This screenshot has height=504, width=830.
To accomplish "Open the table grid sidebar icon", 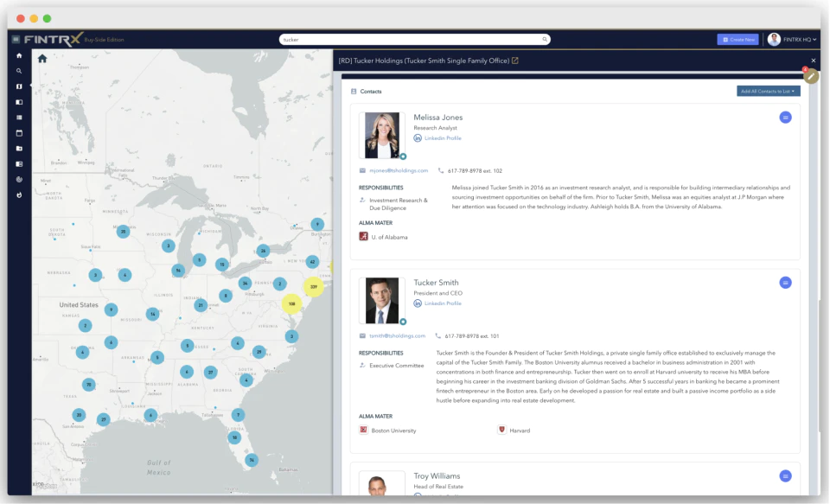I will pos(19,118).
